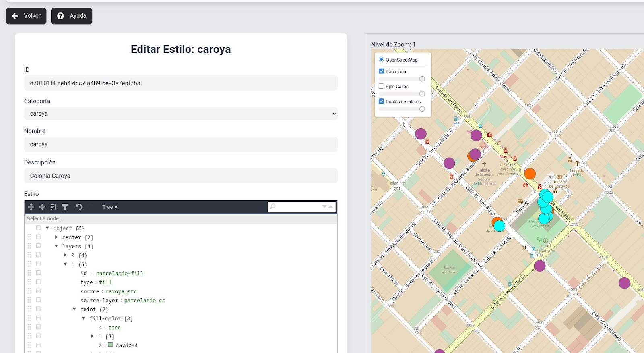Open context menu button for layers row

pyautogui.click(x=38, y=246)
